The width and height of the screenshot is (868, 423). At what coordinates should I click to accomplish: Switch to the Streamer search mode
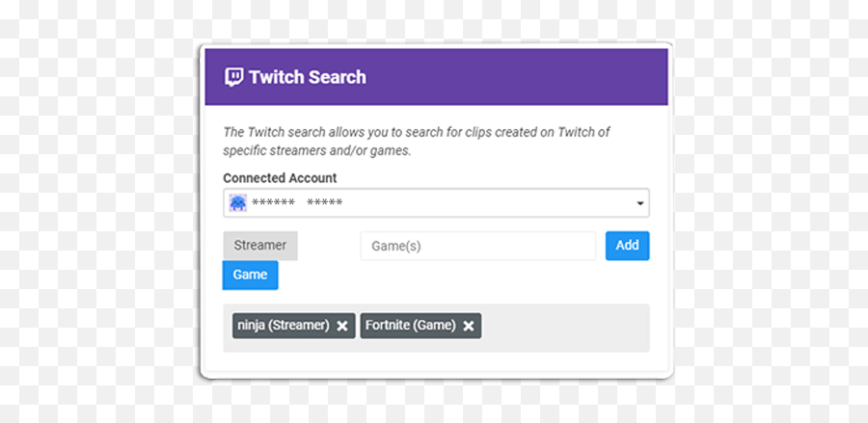pos(260,246)
